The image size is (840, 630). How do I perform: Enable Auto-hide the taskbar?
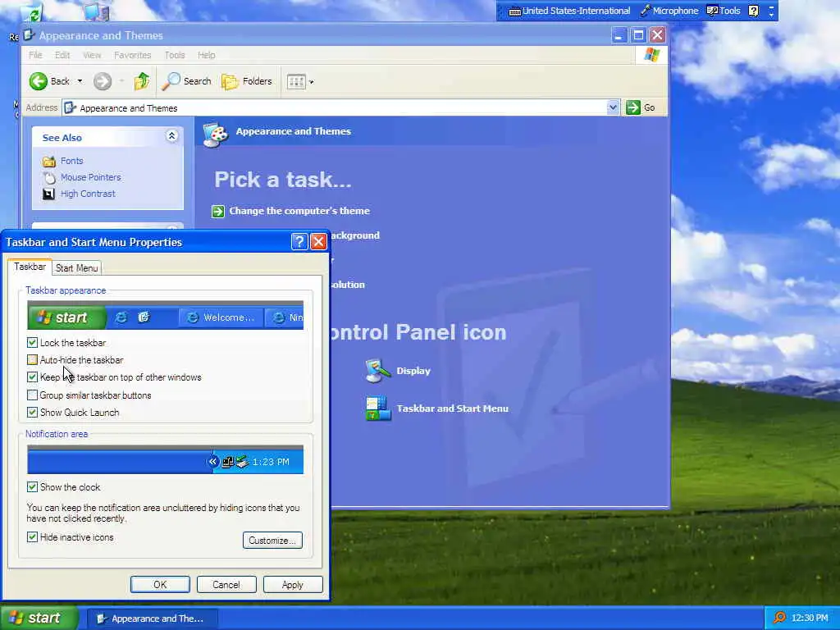tap(32, 360)
